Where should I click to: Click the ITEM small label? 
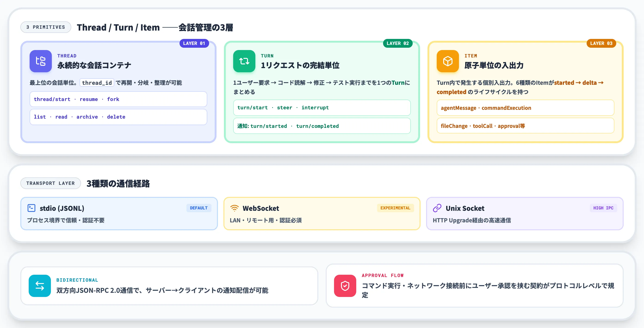click(x=471, y=56)
